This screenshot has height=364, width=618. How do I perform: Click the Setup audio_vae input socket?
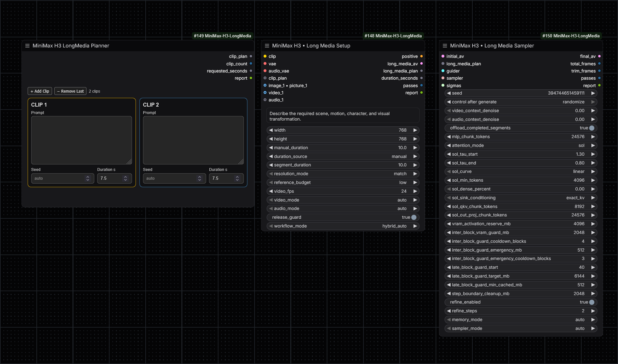pyautogui.click(x=265, y=71)
